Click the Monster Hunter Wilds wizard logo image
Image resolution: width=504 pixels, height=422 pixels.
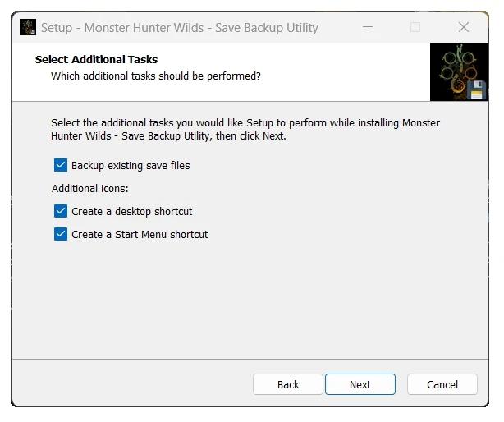pyautogui.click(x=459, y=72)
